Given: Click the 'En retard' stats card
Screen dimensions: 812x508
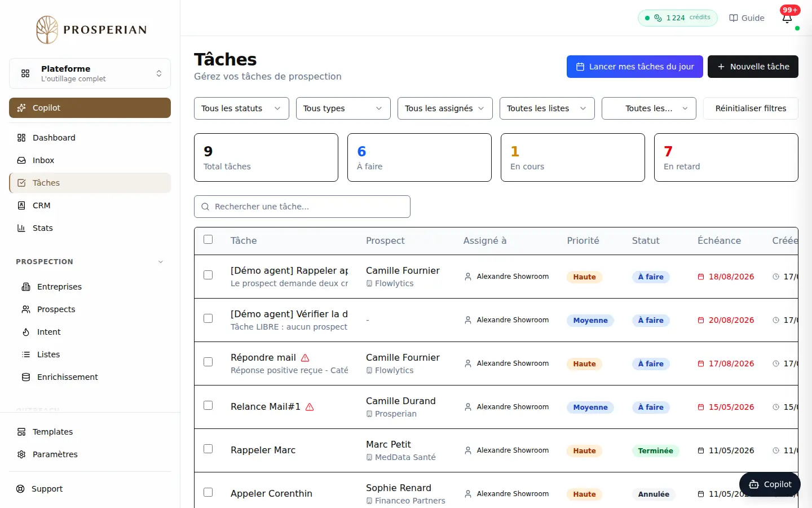Looking at the screenshot, I should (726, 157).
